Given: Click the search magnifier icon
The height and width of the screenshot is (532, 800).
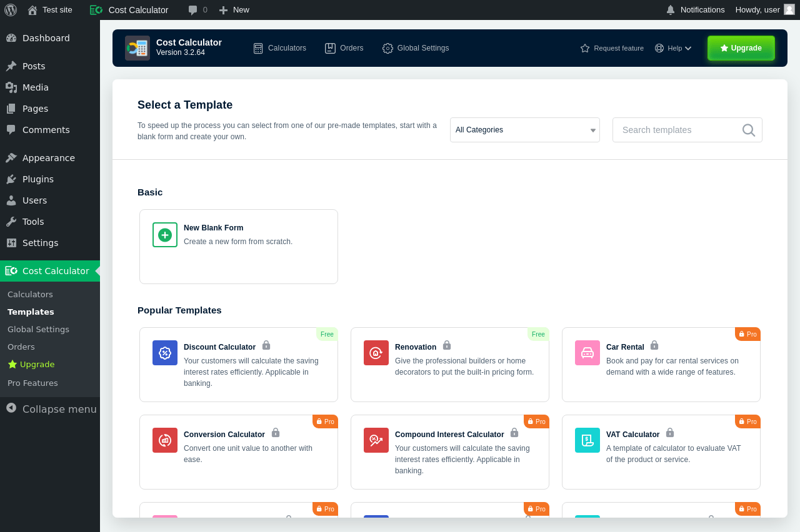Looking at the screenshot, I should pyautogui.click(x=749, y=130).
